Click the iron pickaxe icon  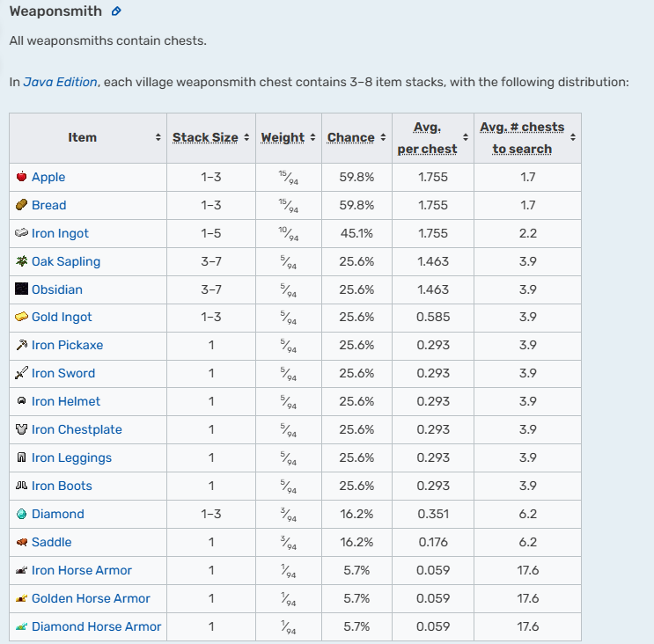coord(22,346)
